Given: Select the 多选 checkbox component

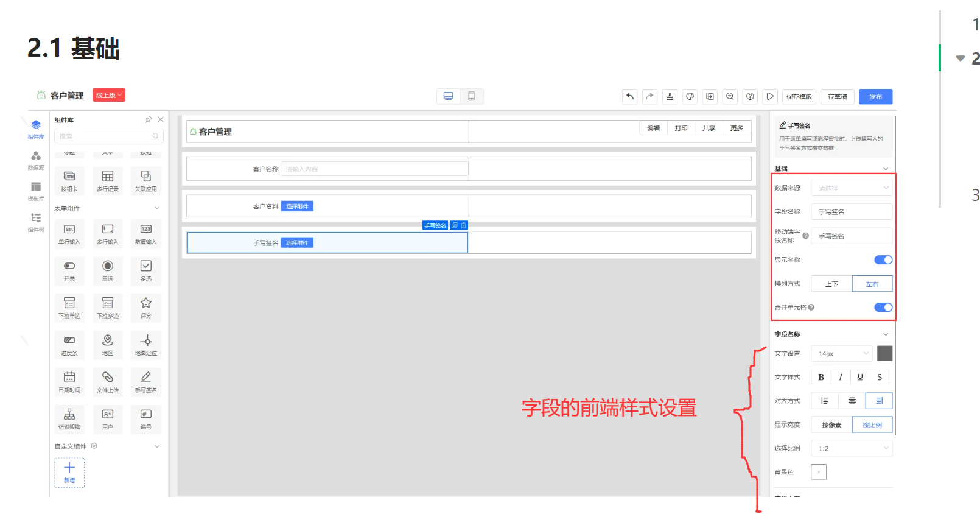Looking at the screenshot, I should 146,271.
